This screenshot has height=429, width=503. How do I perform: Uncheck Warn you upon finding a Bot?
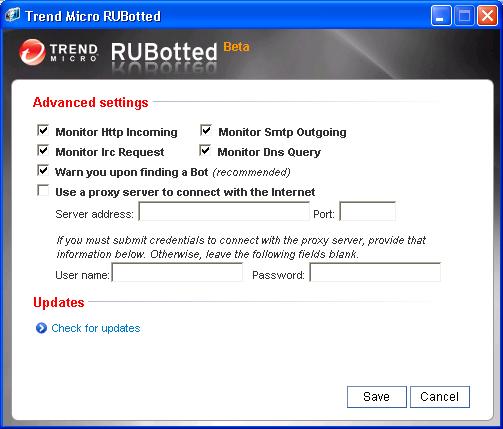pos(43,170)
